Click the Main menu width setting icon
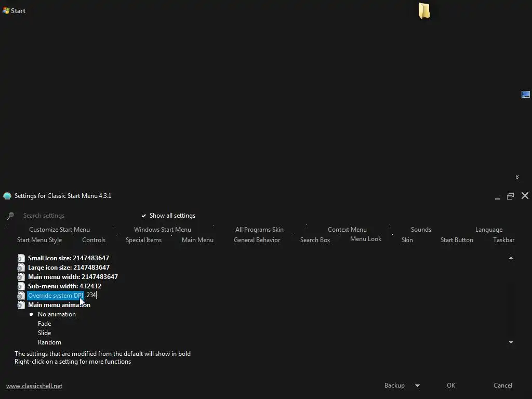 (21, 277)
